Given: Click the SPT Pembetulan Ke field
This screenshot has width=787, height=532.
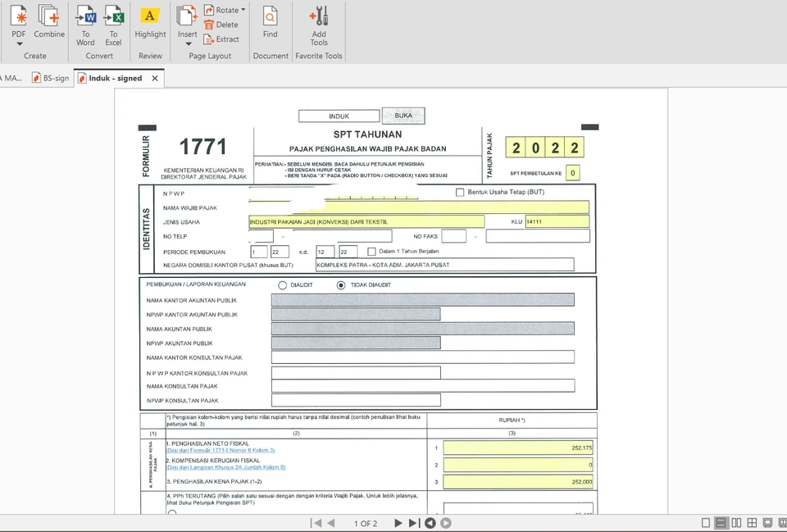Looking at the screenshot, I should [x=573, y=173].
